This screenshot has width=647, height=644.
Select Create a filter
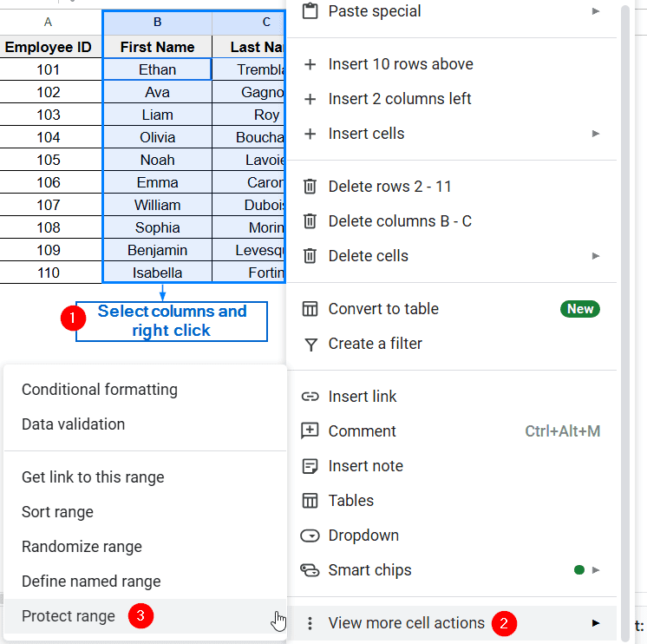451,344
